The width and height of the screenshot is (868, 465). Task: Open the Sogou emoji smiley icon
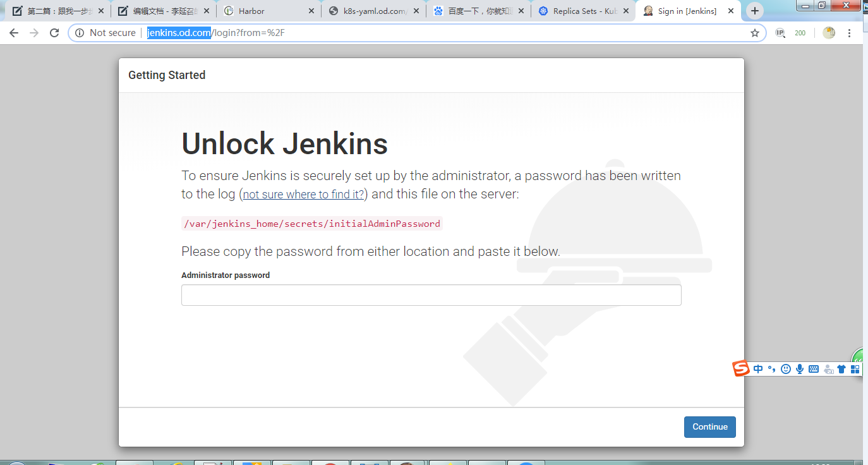tap(786, 369)
